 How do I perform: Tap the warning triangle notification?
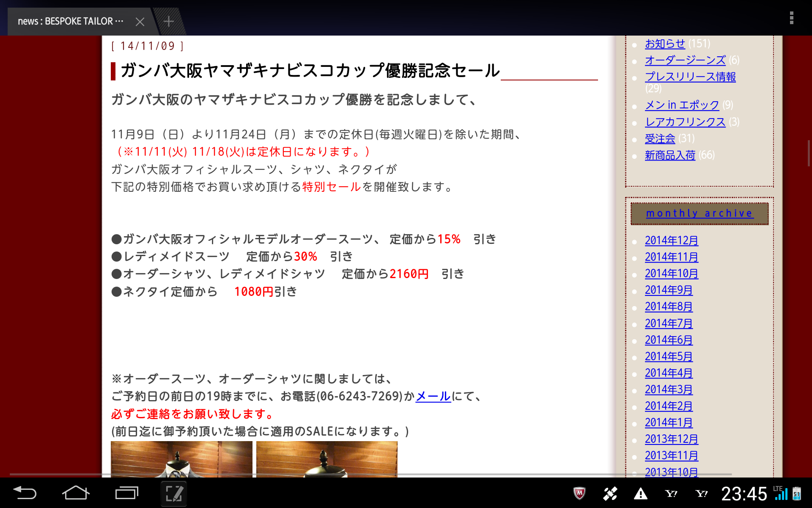640,494
